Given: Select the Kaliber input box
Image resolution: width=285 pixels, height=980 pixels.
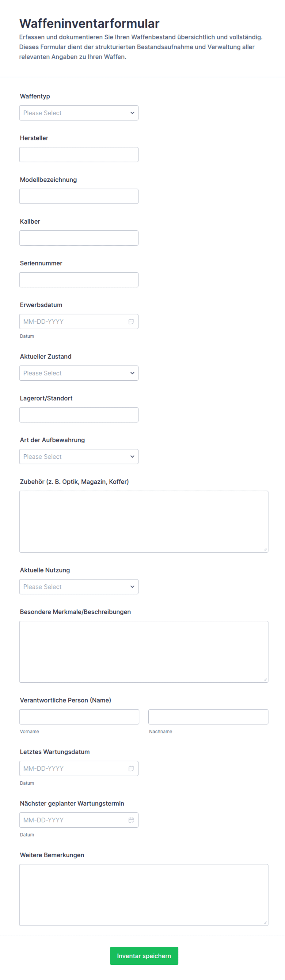Looking at the screenshot, I should [79, 238].
